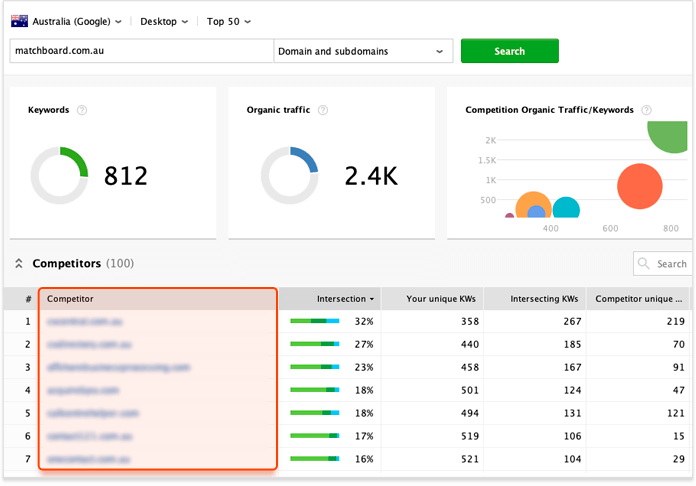Viewport: 696px width, 486px height.
Task: Click the green Search button
Action: pyautogui.click(x=510, y=51)
